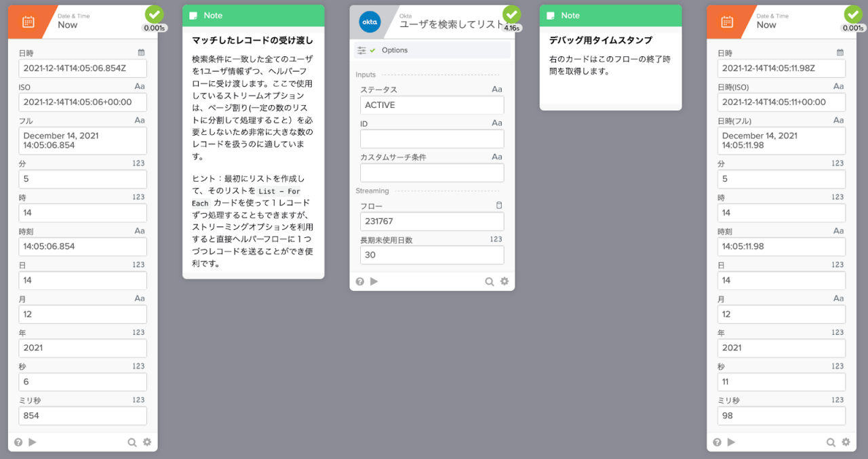Click the green checkmark badge on the left Now card
The image size is (868, 459).
click(153, 14)
